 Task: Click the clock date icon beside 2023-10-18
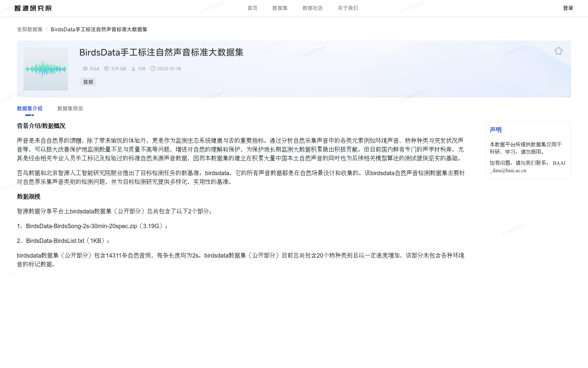point(153,68)
